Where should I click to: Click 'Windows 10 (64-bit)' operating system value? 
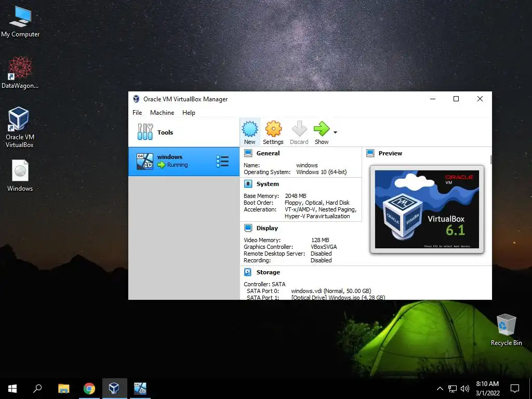click(321, 172)
